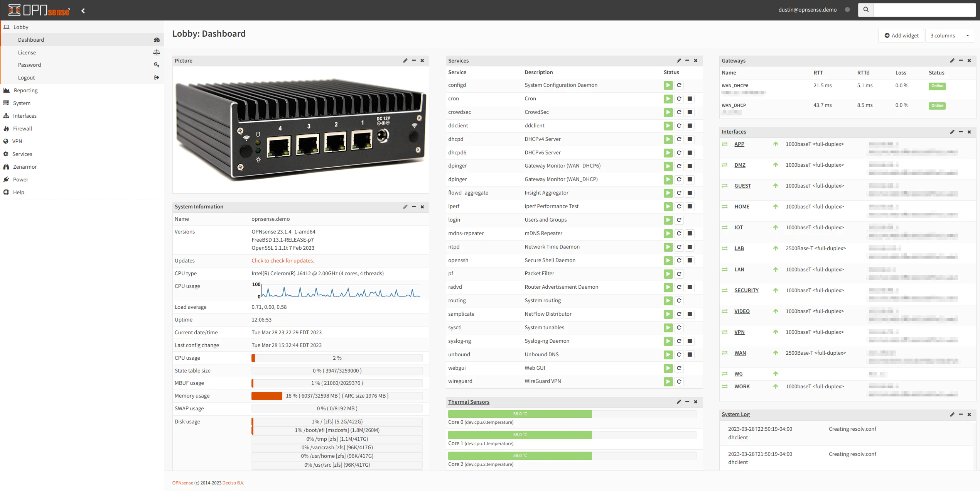Restart the webgui service

[x=679, y=368]
